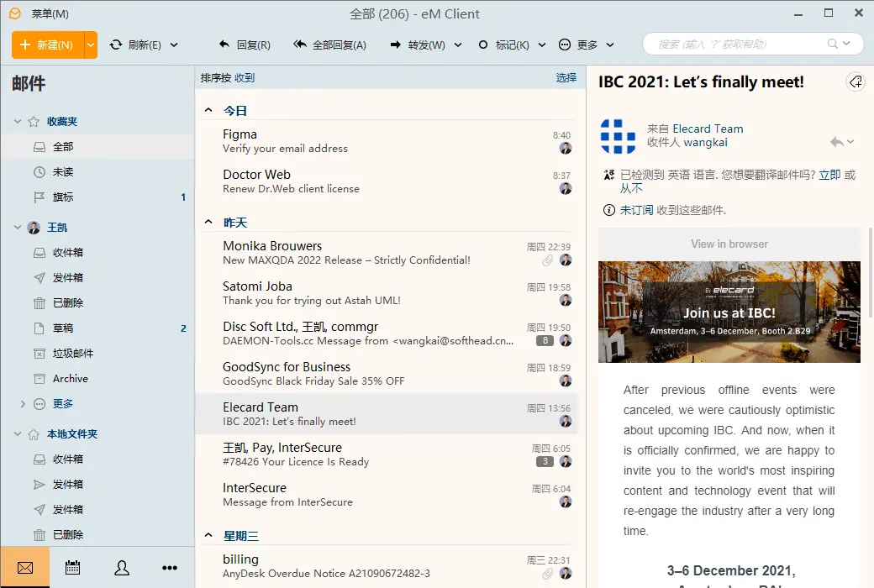The image size is (874, 588).
Task: Click attachment icon on Monika Brouwers email
Action: click(x=548, y=260)
